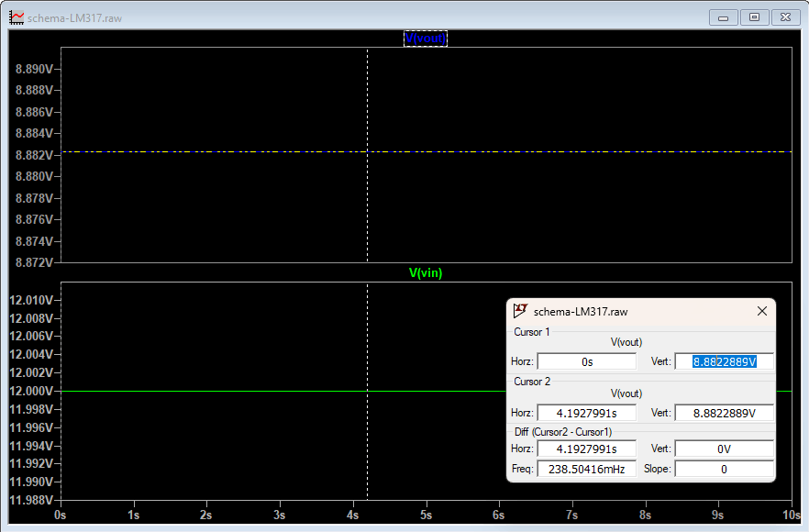Maximize the schema-LM317.raw waveform window

pyautogui.click(x=754, y=17)
